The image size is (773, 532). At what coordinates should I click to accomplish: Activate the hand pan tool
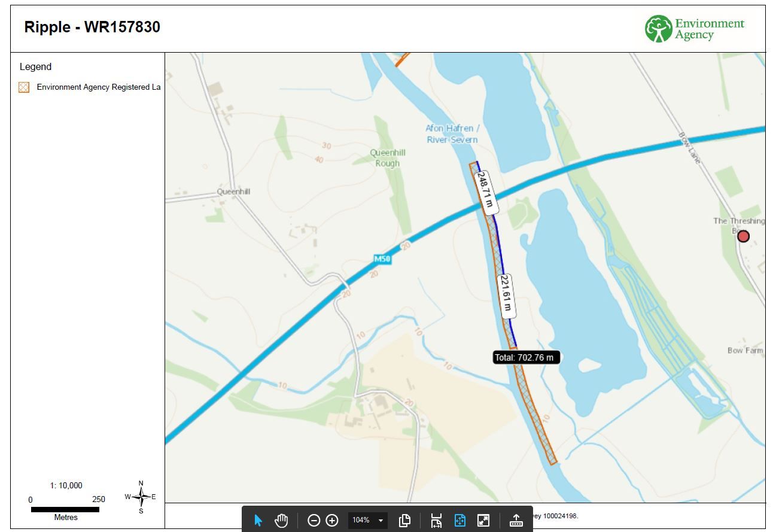(281, 520)
